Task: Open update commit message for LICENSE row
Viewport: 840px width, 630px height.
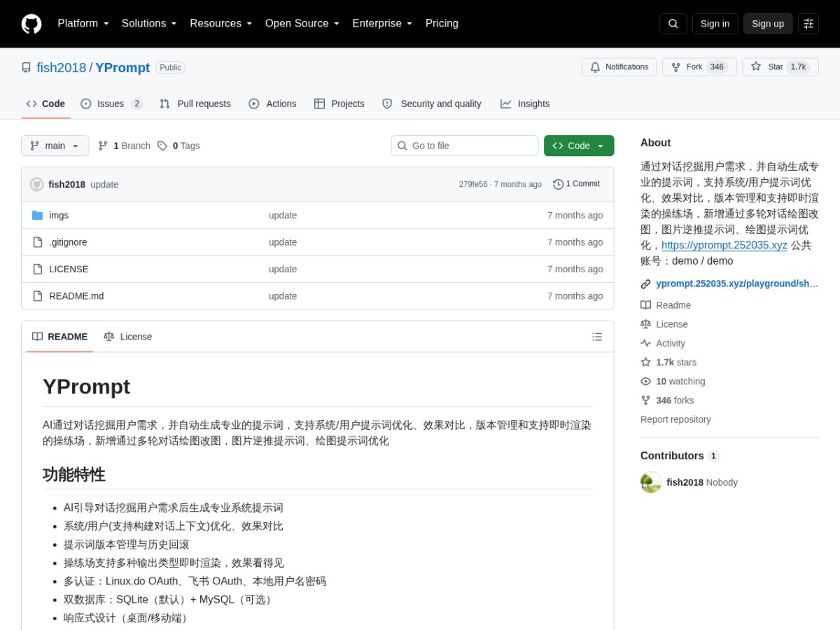Action: (283, 269)
